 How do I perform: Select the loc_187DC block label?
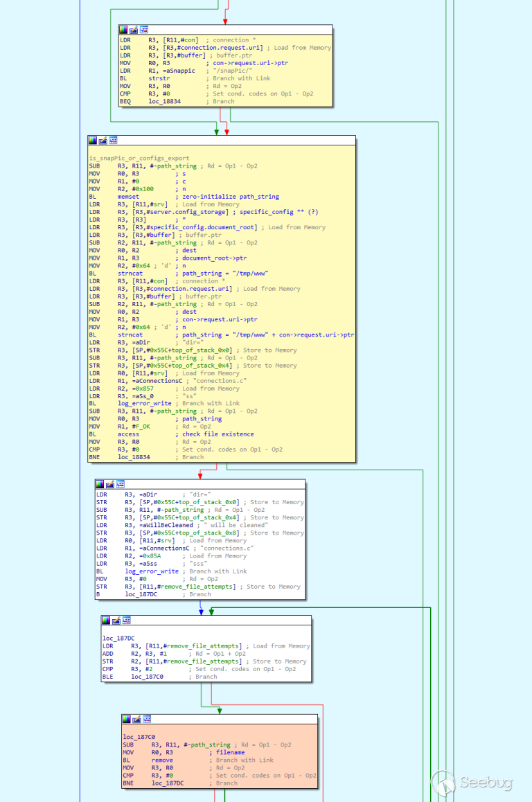(118, 639)
